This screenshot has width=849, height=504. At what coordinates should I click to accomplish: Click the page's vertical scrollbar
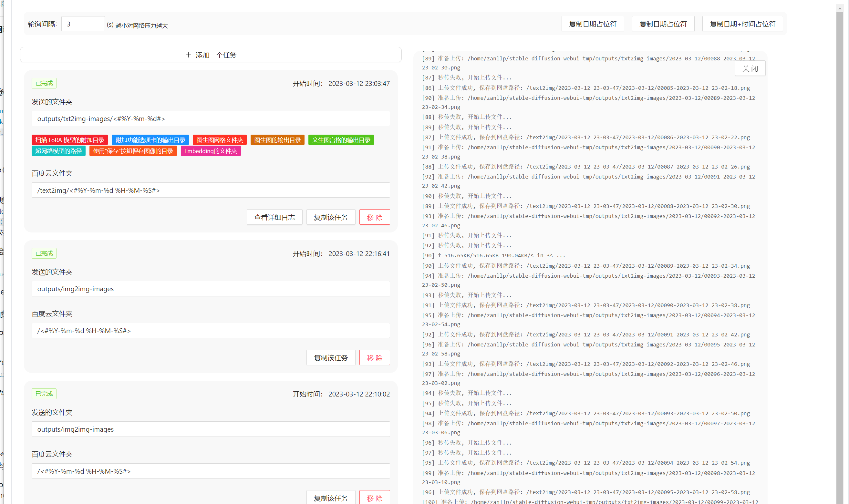click(x=839, y=238)
